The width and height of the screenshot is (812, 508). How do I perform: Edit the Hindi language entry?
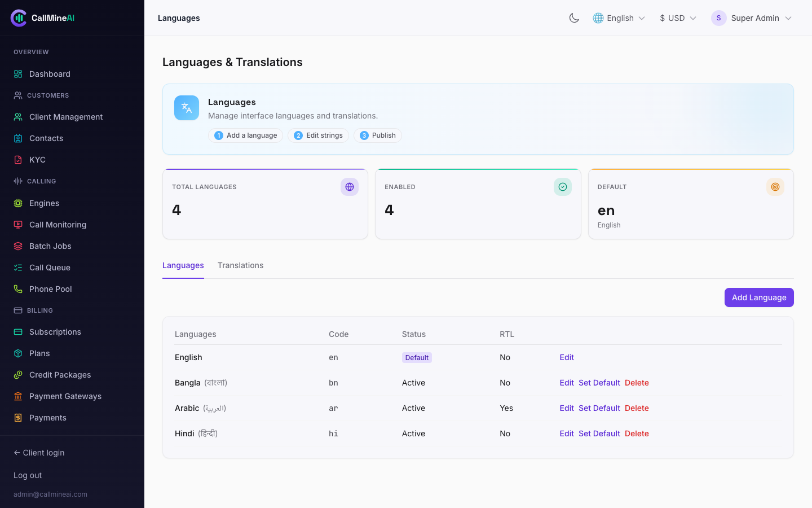point(567,433)
